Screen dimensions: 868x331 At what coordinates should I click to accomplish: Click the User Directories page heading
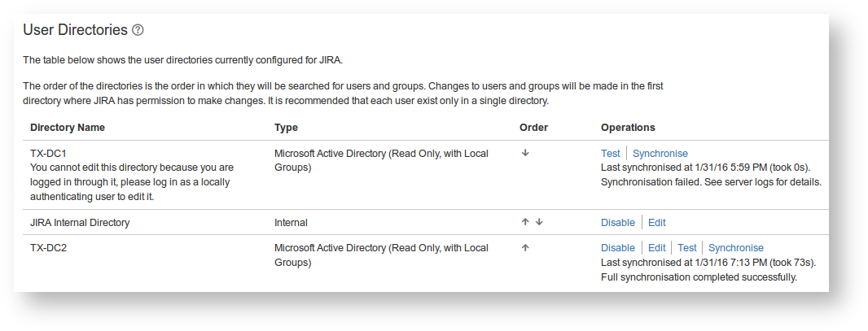point(75,30)
